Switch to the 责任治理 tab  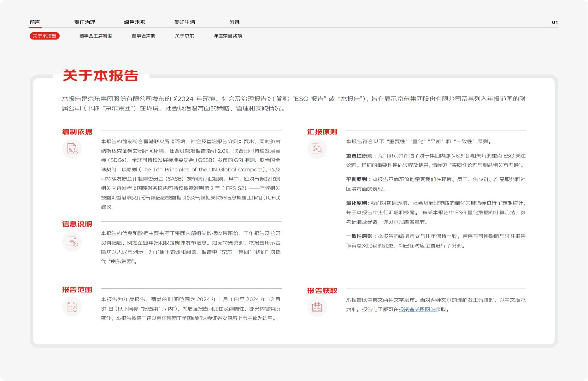pos(85,22)
